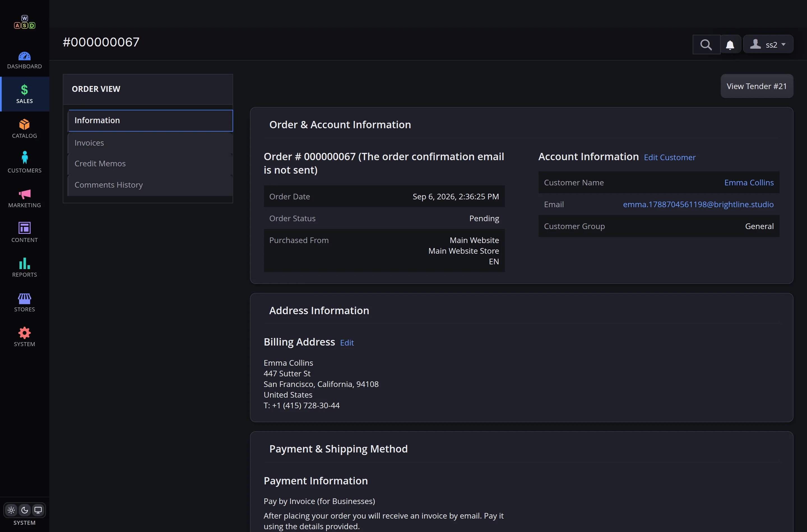The image size is (807, 532).
Task: Click the General customer group value
Action: (759, 226)
